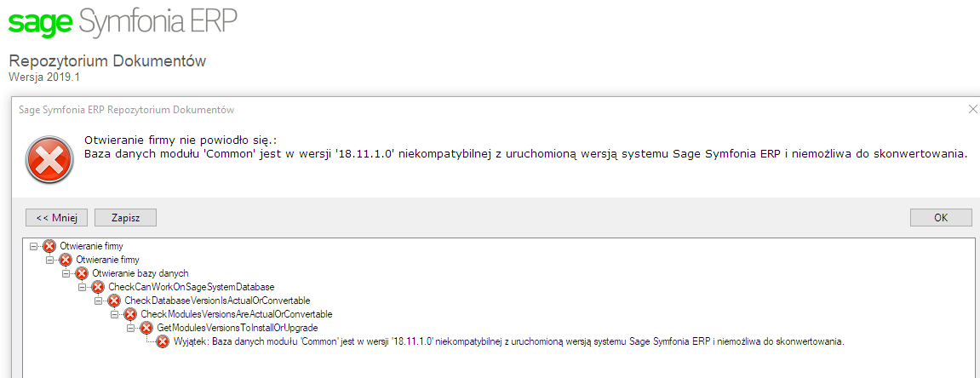Click the Sage Symfonia ERP logo

tap(123, 21)
